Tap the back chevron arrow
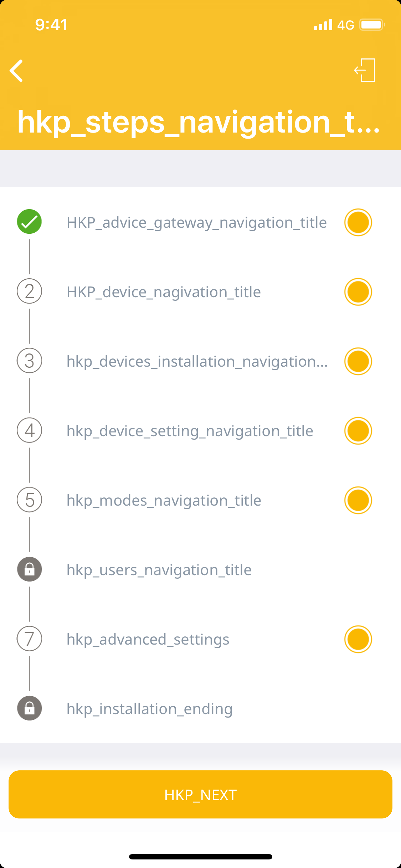Screen dimensions: 401x868 click(x=16, y=71)
